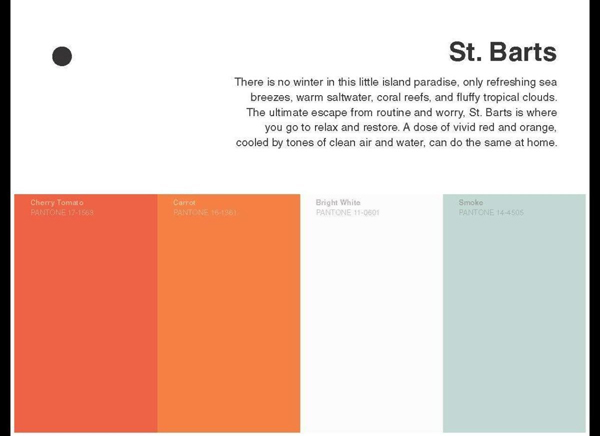Viewport: 600px width, 436px height.
Task: Select the Smoke blue-gray swatch
Action: (514, 320)
